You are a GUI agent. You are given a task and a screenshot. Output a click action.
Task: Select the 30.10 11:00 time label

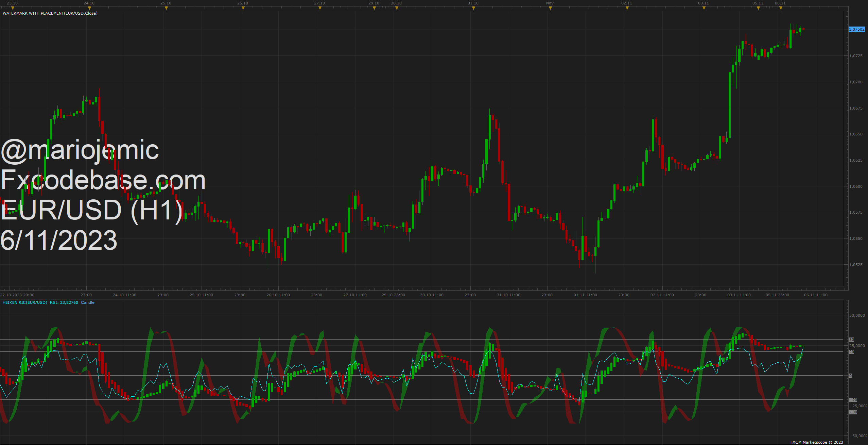point(432,295)
